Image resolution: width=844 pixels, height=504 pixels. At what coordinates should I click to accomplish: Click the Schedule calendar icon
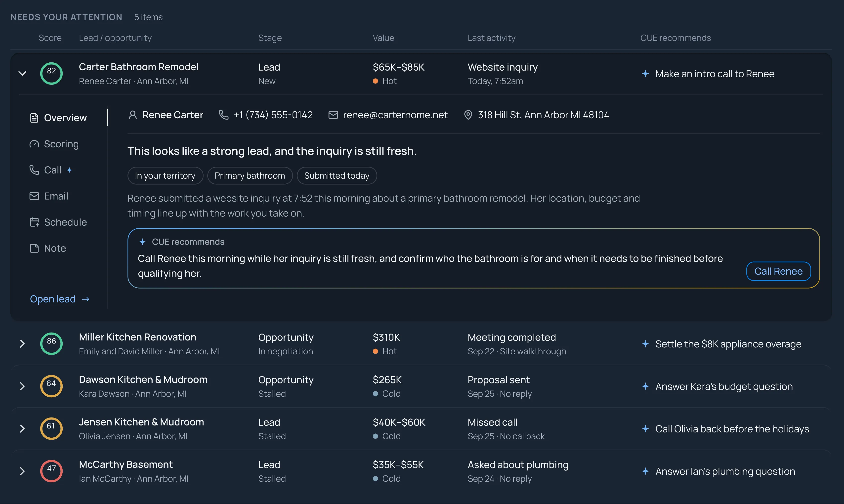[34, 222]
